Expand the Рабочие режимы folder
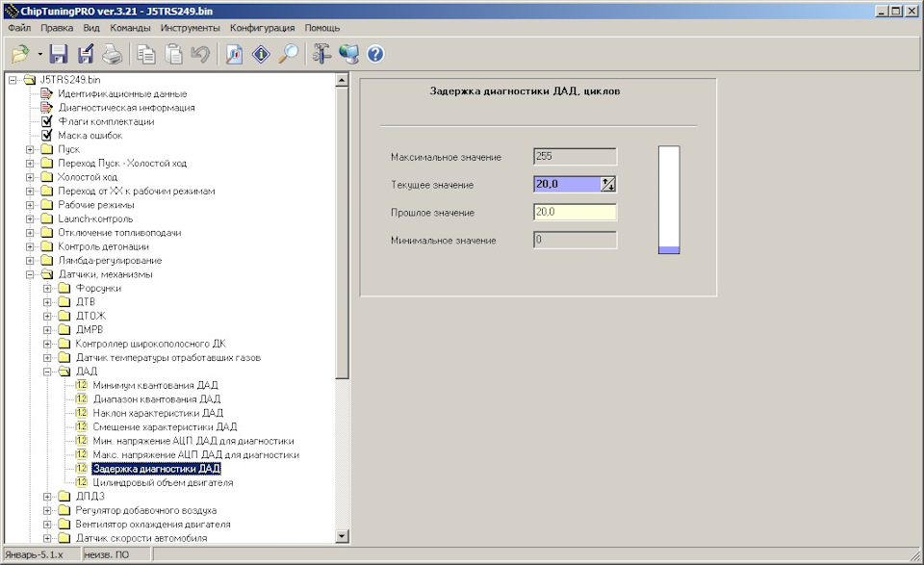Screen dimensions: 924x565 (30, 205)
